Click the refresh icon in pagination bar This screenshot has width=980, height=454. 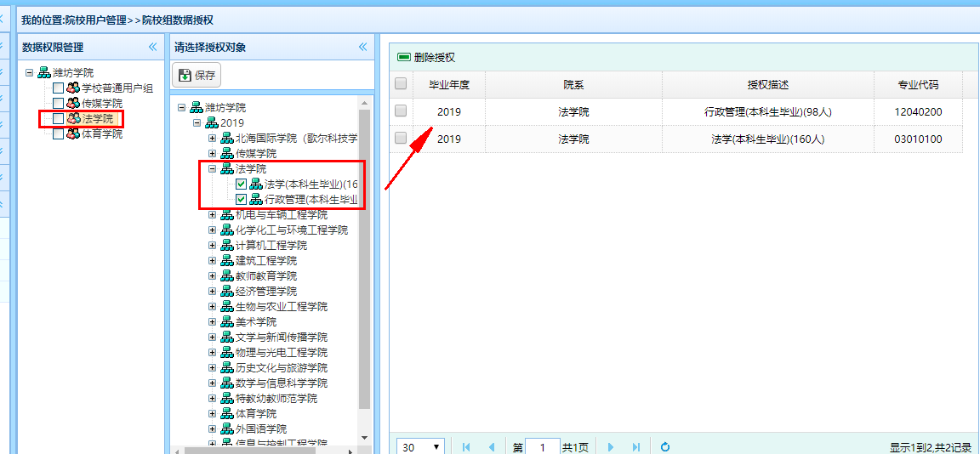point(665,447)
